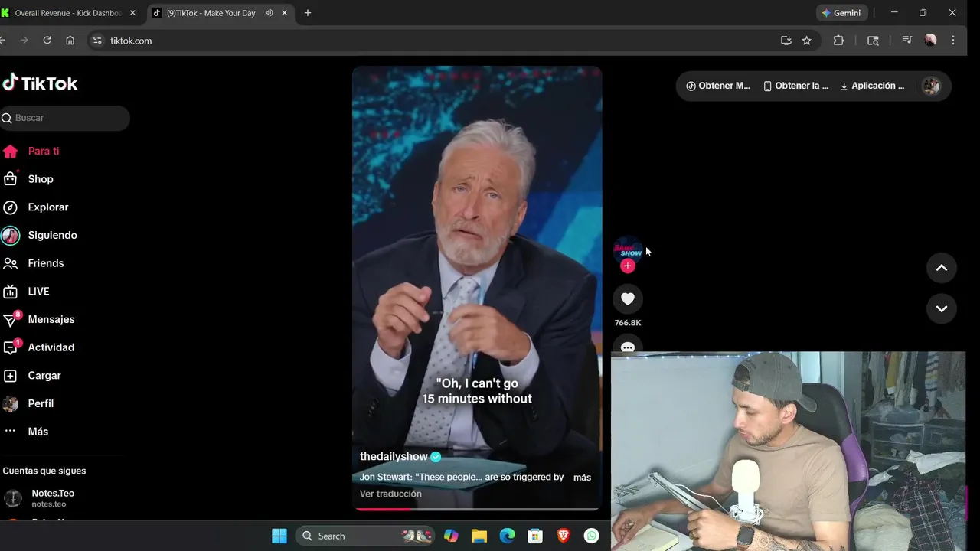The image size is (980, 551).
Task: Go to next video with down chevron
Action: click(x=942, y=308)
